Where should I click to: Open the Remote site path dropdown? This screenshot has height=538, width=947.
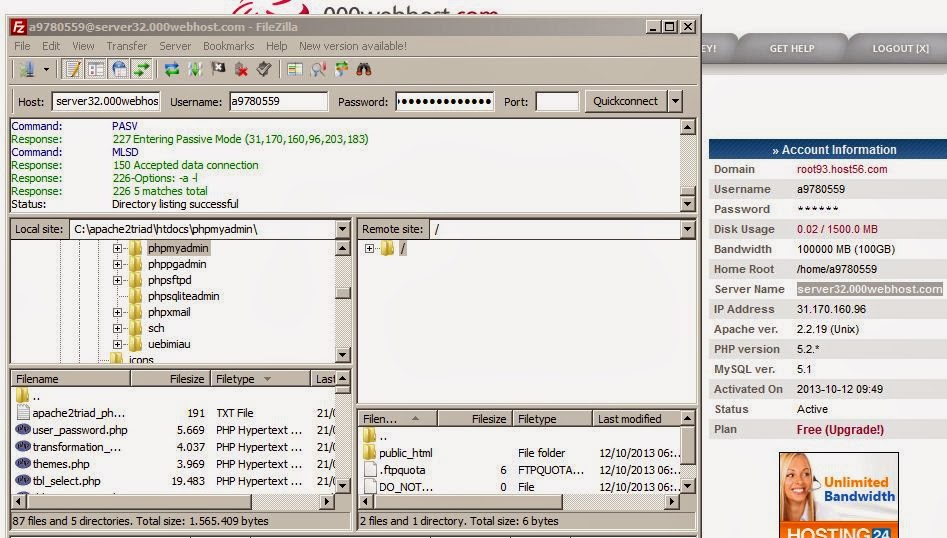point(687,229)
